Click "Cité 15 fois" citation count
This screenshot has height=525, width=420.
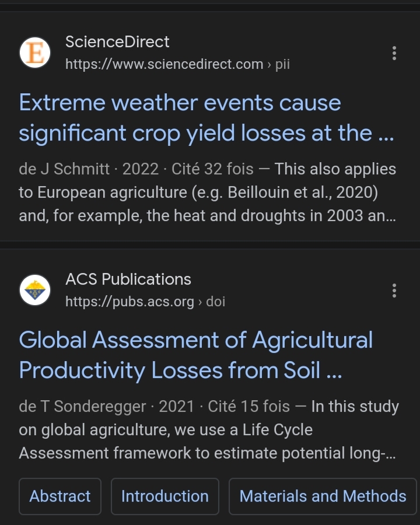[249, 407]
